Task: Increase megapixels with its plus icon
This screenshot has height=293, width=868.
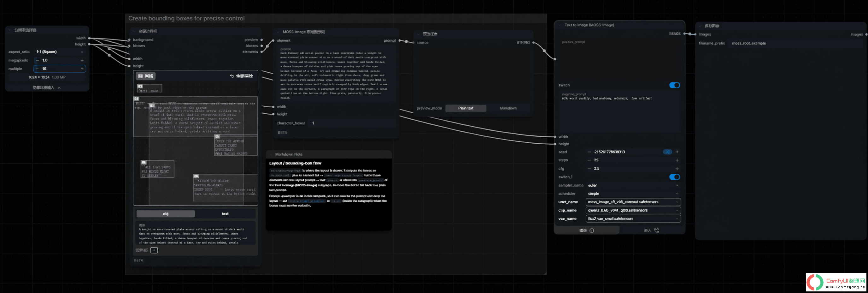Action: (x=82, y=60)
